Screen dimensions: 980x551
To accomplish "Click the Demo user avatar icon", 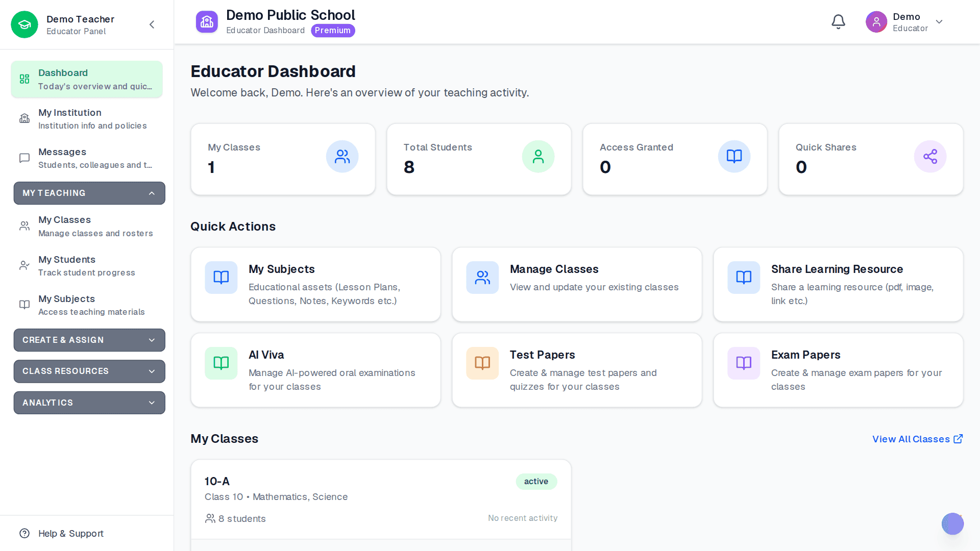I will pos(876,22).
